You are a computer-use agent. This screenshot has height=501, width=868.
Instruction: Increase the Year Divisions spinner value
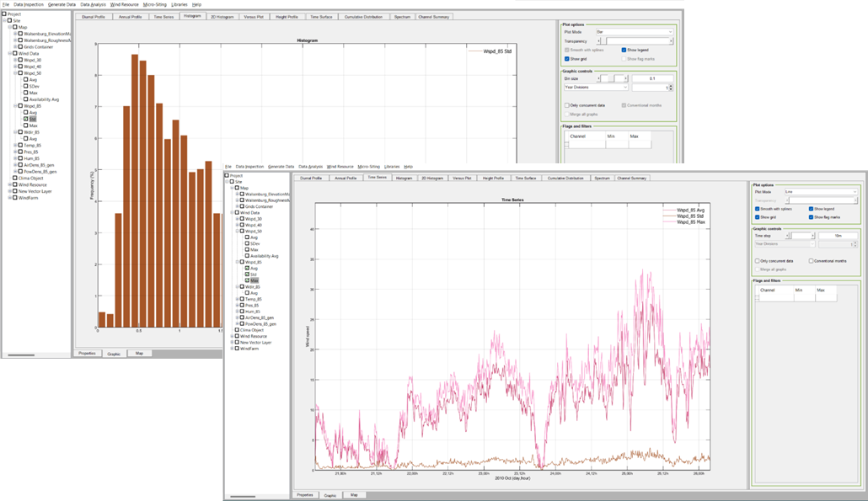pos(671,85)
